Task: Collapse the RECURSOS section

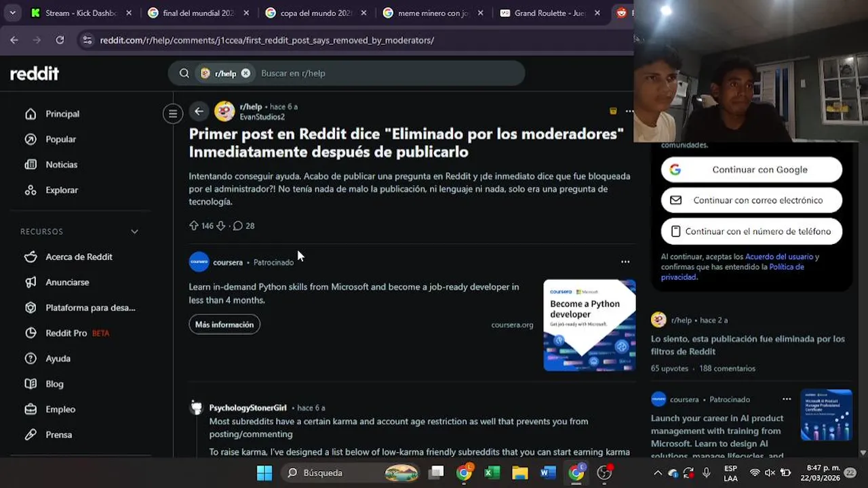Action: pyautogui.click(x=134, y=232)
